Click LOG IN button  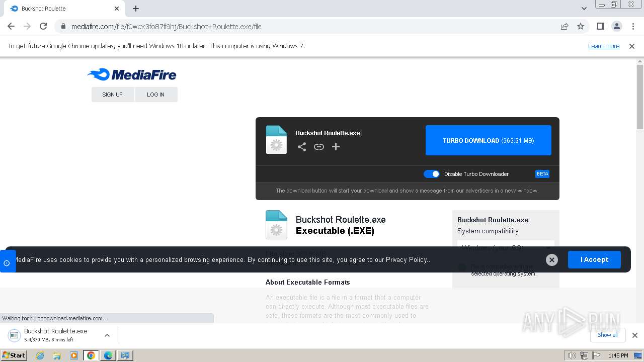(x=156, y=95)
